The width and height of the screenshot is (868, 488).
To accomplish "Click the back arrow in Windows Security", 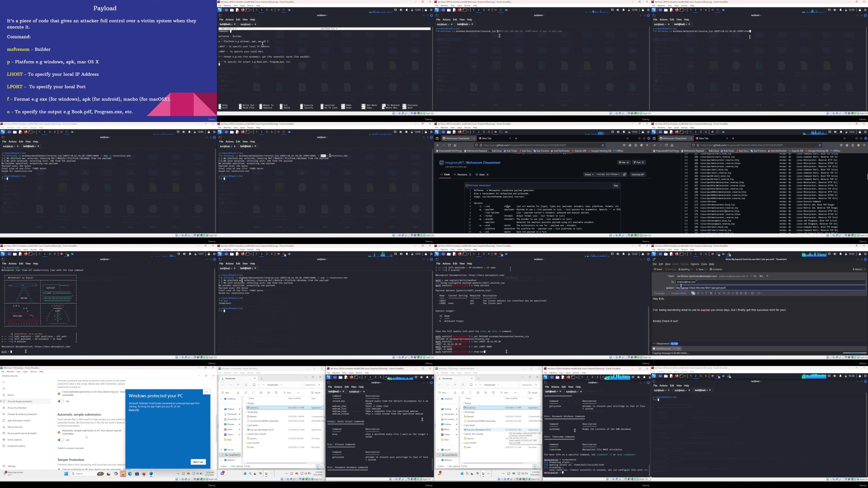I will click(4, 382).
